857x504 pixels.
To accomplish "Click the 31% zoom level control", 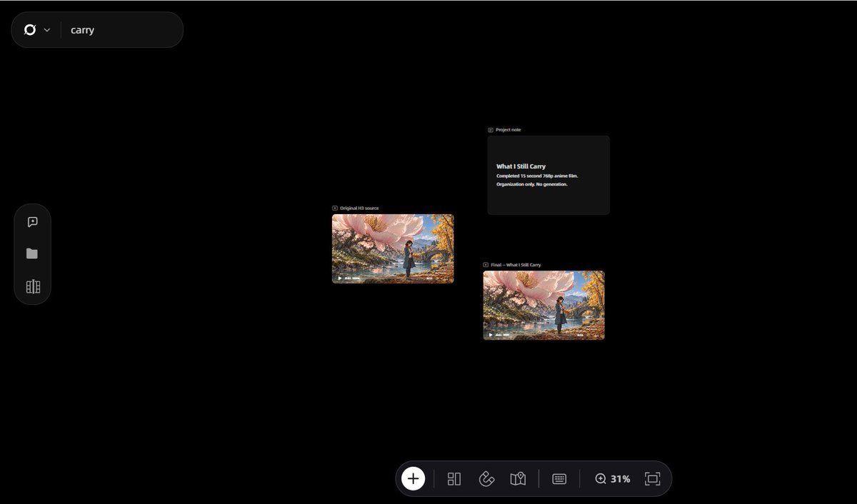I will 613,479.
